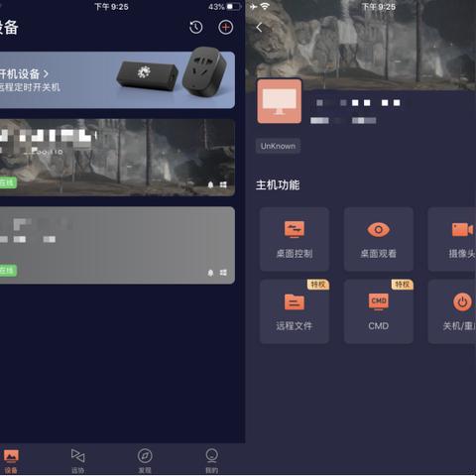Screen dimensions: 476x476
Task: Switch to the 设备 bottom tab
Action: pyautogui.click(x=11, y=460)
